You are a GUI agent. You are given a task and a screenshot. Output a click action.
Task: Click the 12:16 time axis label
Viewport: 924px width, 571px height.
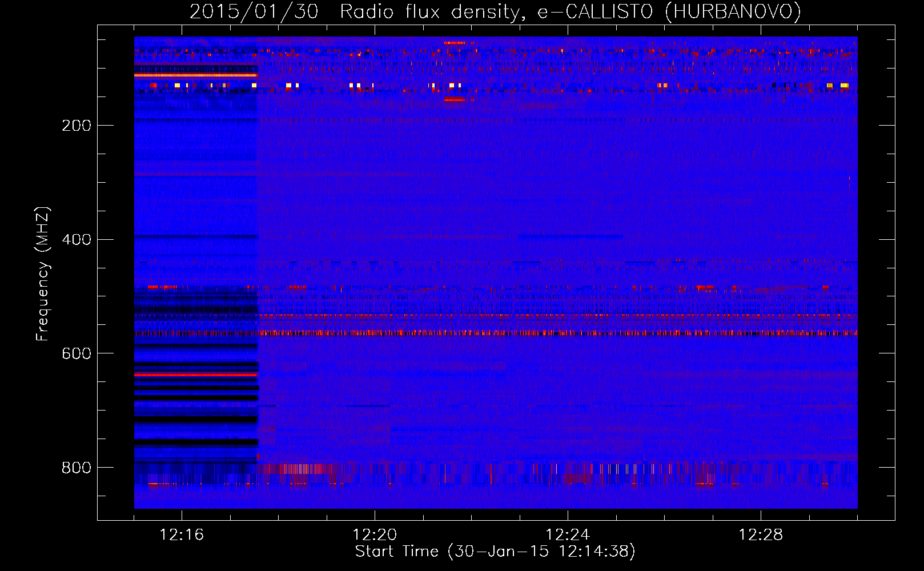tap(182, 535)
